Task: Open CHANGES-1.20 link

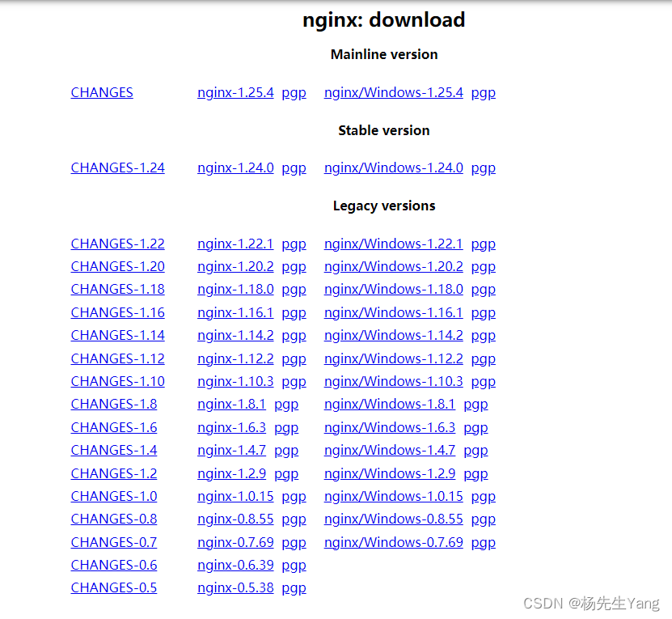Action: (x=118, y=267)
